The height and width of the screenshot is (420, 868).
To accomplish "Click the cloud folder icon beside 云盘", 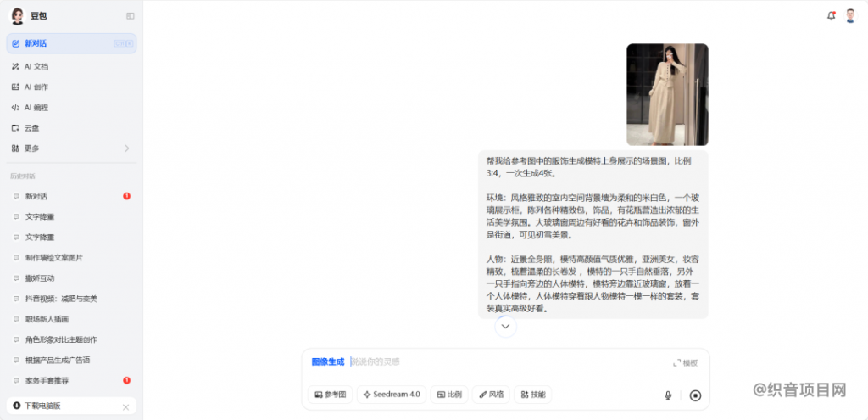I will (15, 128).
